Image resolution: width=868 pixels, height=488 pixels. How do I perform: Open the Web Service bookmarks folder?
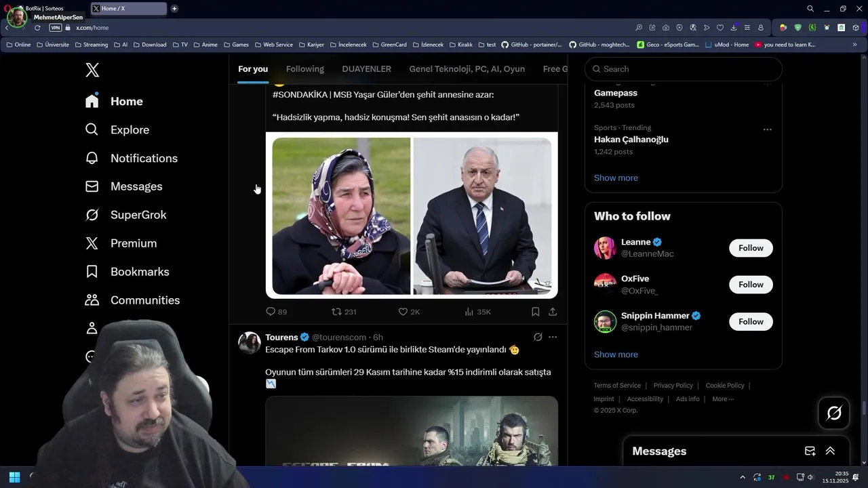pos(274,45)
